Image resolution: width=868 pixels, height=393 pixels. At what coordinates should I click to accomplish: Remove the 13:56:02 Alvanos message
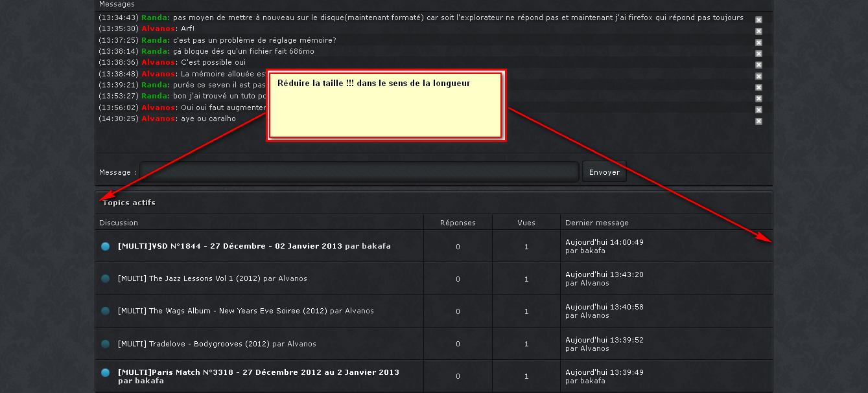758,109
